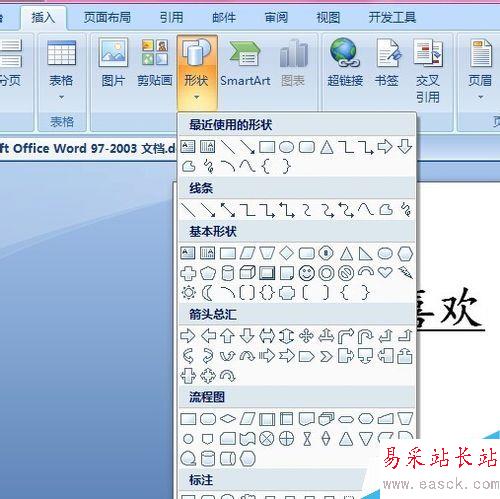Choose rectangle in recently used shapes

[x=267, y=147]
